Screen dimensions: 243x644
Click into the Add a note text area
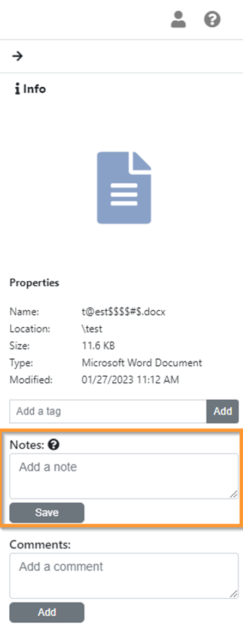(x=124, y=476)
